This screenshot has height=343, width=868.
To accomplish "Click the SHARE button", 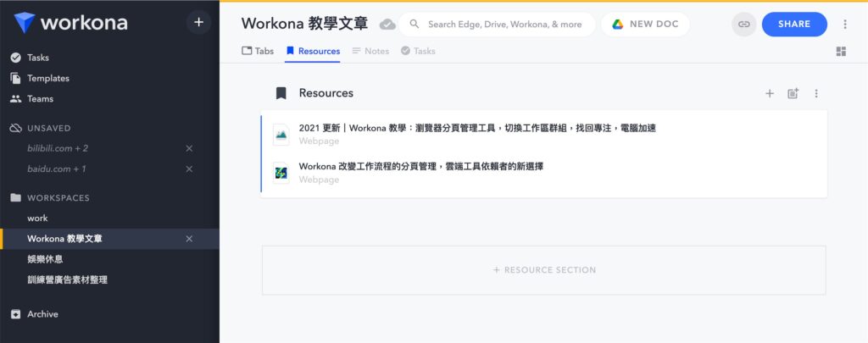I will coord(794,25).
